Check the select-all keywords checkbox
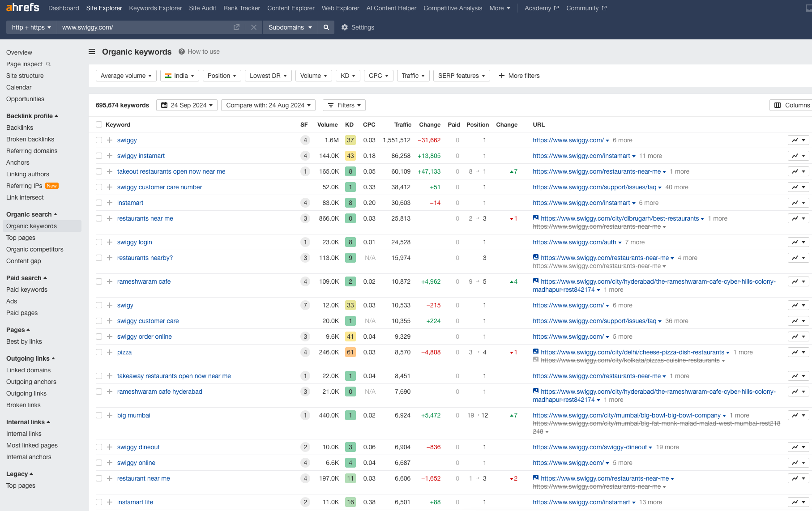Screen dimensions: 812x511 pyautogui.click(x=99, y=124)
